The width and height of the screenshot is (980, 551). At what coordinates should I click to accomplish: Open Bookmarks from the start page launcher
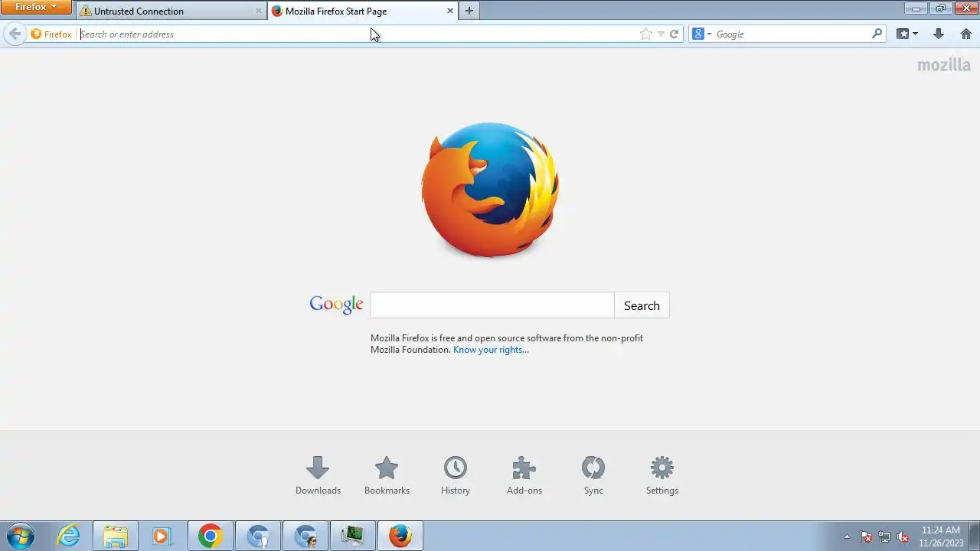[387, 475]
